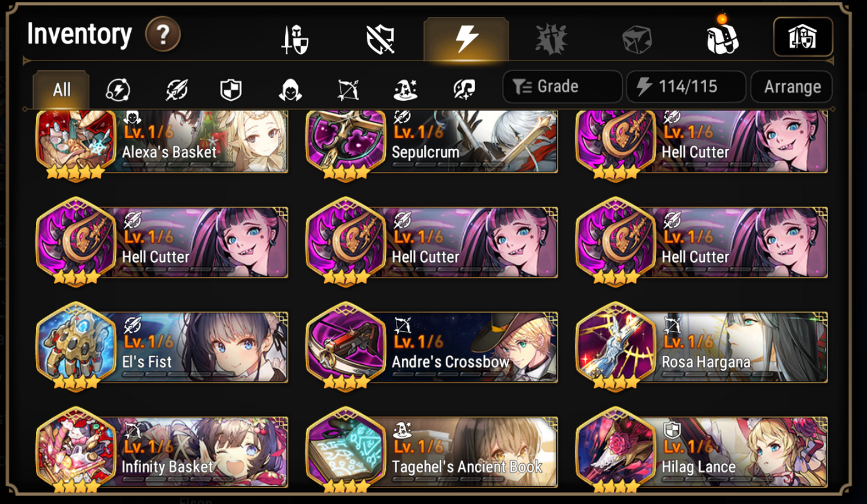Viewport: 867px width, 504px height.
Task: Switch to sword and shield equipment tab
Action: point(295,40)
